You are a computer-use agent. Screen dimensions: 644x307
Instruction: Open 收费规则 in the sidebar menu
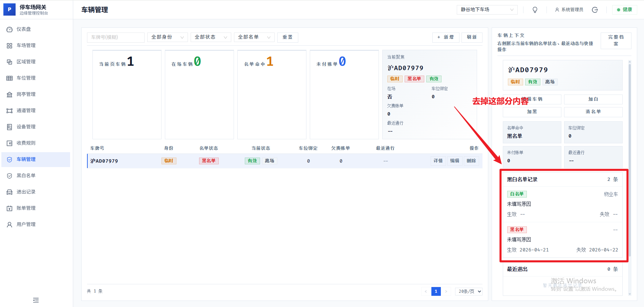(x=26, y=143)
